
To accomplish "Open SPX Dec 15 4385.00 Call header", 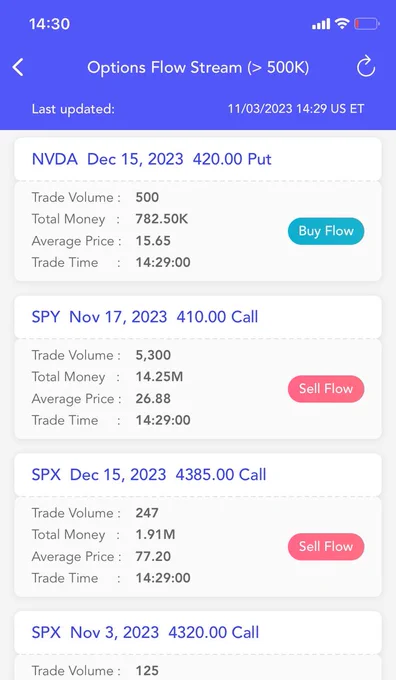I will click(x=198, y=475).
